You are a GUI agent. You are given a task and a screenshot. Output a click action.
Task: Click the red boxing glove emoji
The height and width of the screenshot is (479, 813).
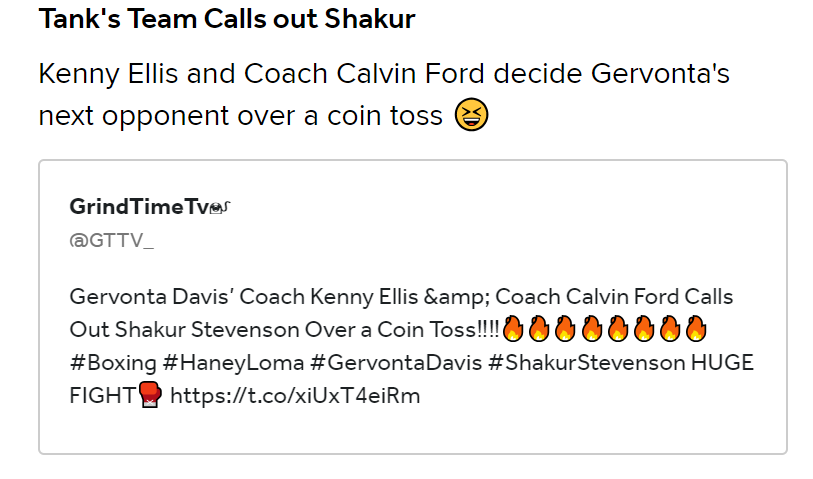[151, 395]
